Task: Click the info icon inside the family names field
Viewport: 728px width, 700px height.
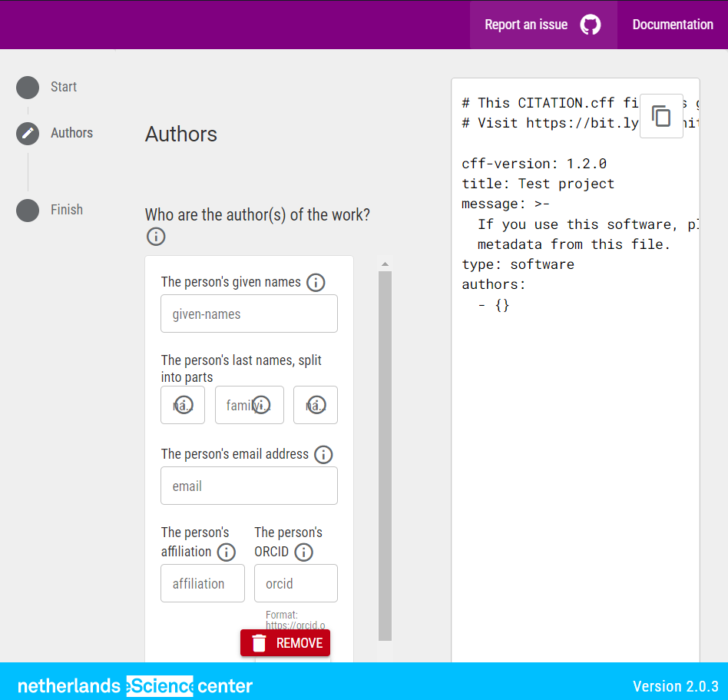Action: [260, 403]
